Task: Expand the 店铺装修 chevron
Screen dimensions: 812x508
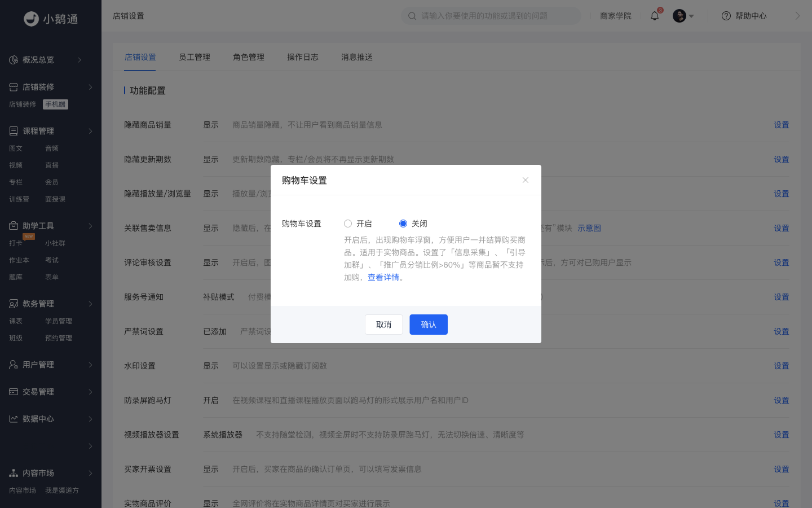Action: pyautogui.click(x=90, y=87)
